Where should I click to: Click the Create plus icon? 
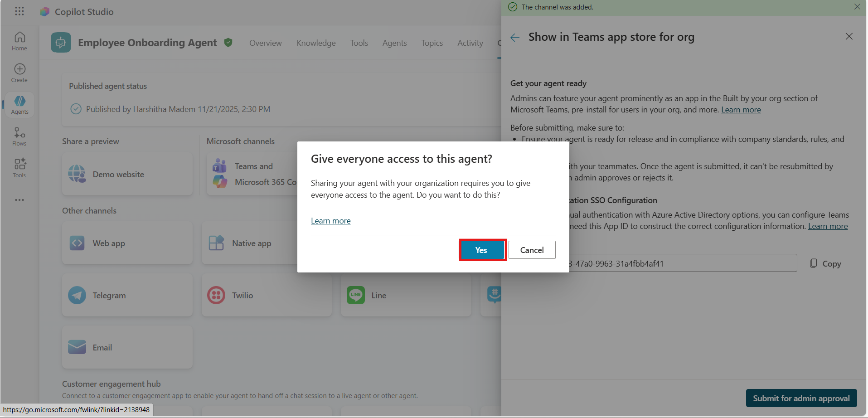19,73
